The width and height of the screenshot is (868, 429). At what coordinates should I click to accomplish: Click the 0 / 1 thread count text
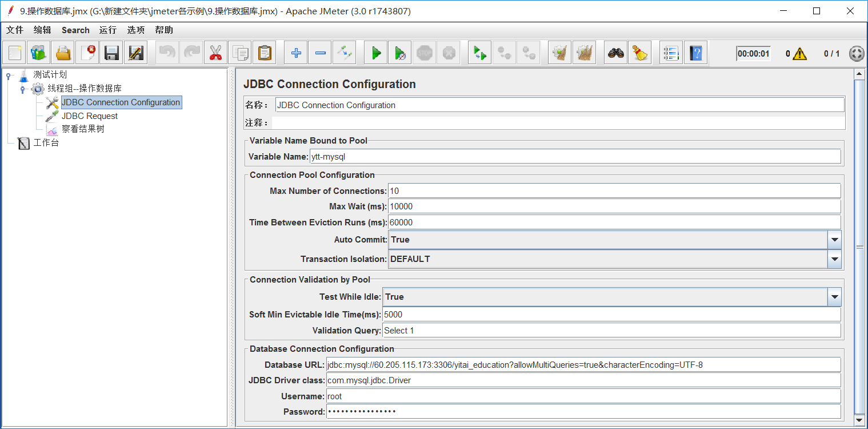coord(831,54)
